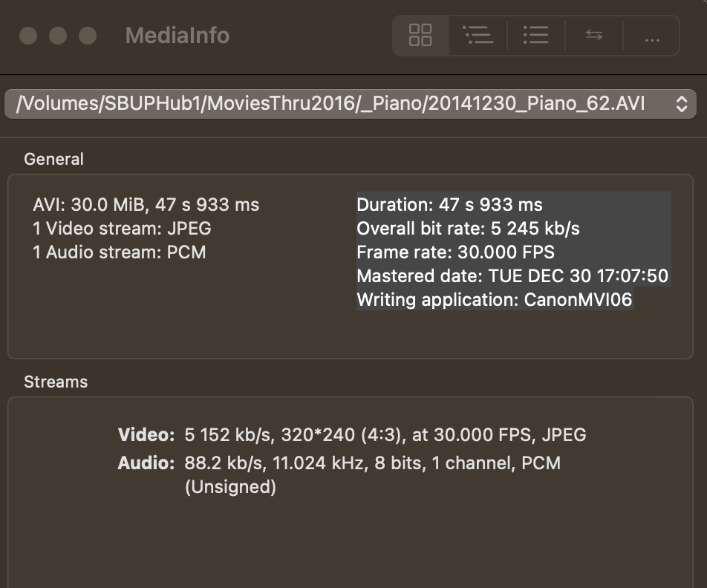The height and width of the screenshot is (588, 707).
Task: Open the file path dropdown selector
Action: pyautogui.click(x=349, y=103)
